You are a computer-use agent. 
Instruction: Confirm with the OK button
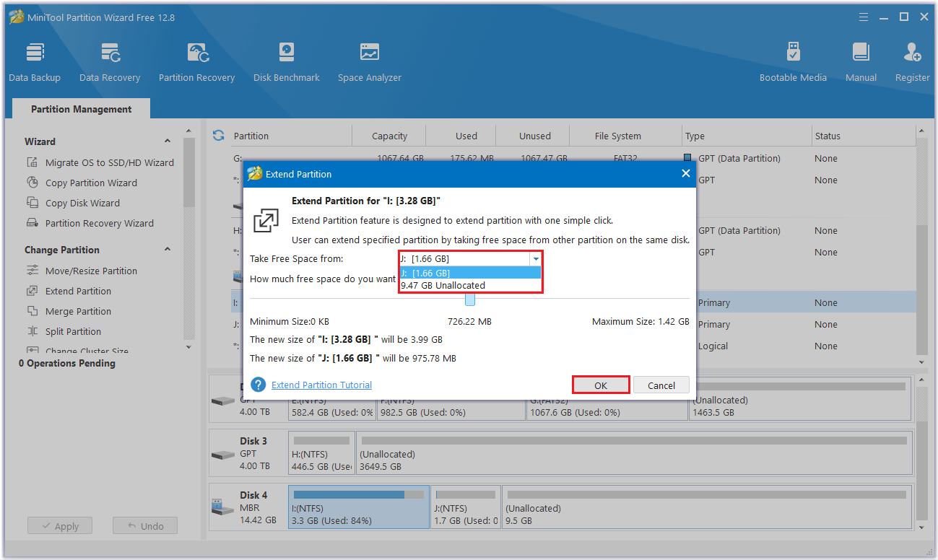(601, 385)
